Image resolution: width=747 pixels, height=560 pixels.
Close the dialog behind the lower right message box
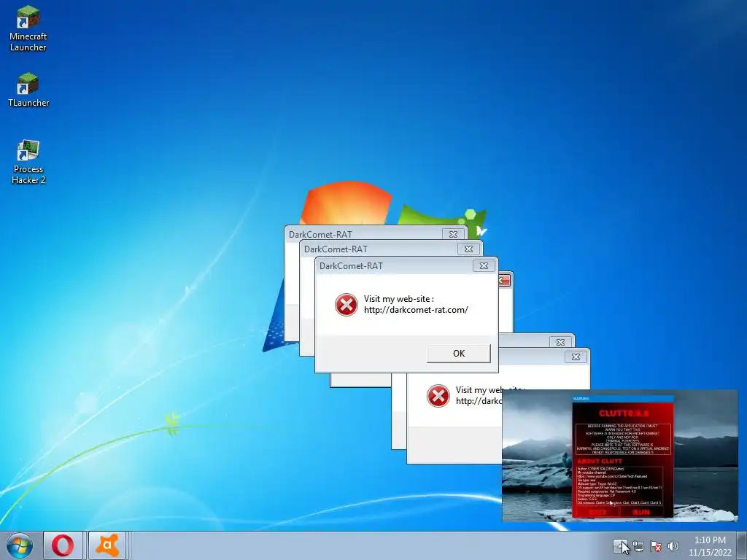click(x=560, y=342)
